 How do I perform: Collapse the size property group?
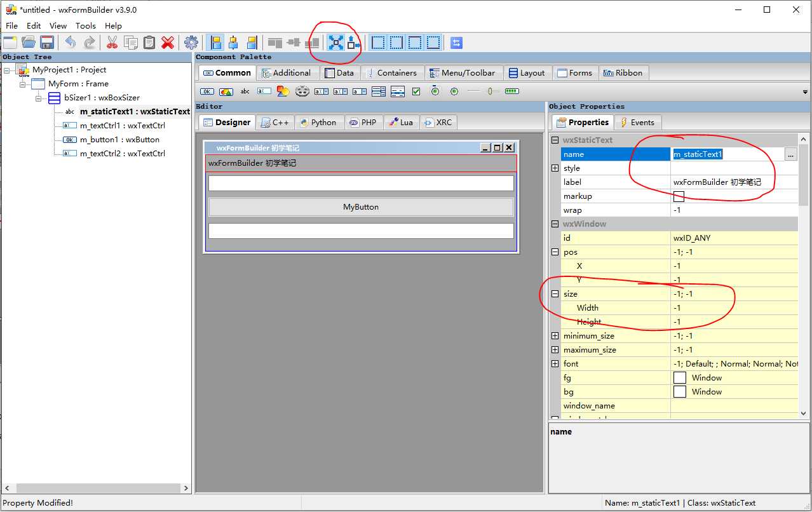pyautogui.click(x=555, y=294)
